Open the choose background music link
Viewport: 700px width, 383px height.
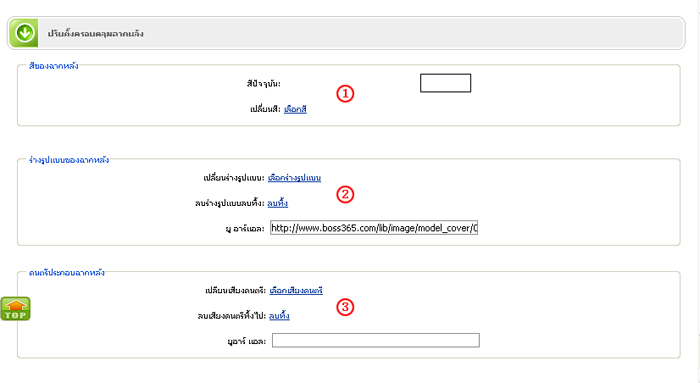pyautogui.click(x=296, y=290)
